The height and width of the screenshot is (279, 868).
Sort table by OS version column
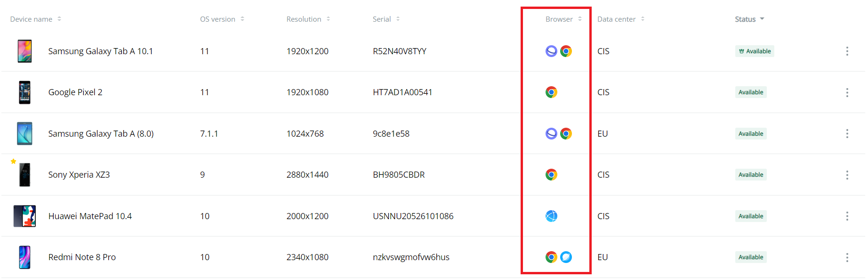[x=222, y=19]
